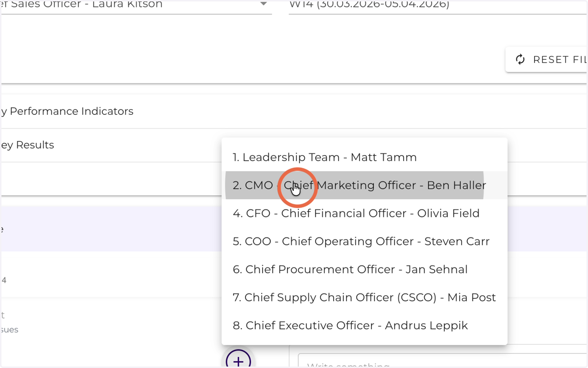Pick COO - Chief Operating Officer - Steven Carr
Viewport: 588px width, 368px height.
(x=364, y=241)
